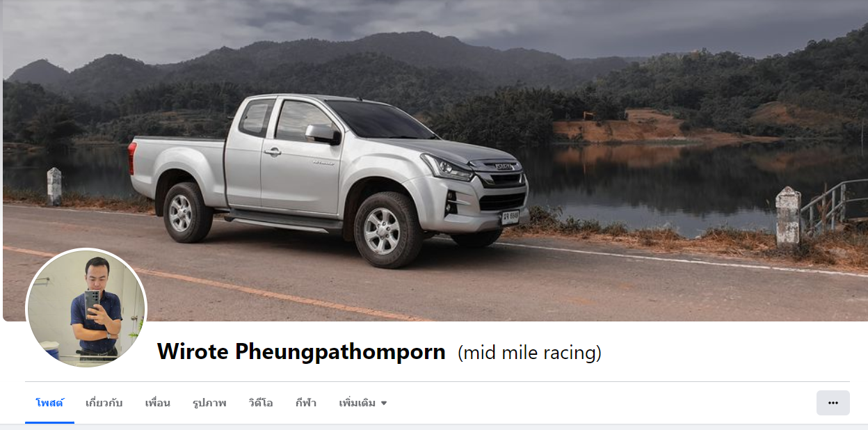Click the metal railing beside the lake

coord(833,205)
